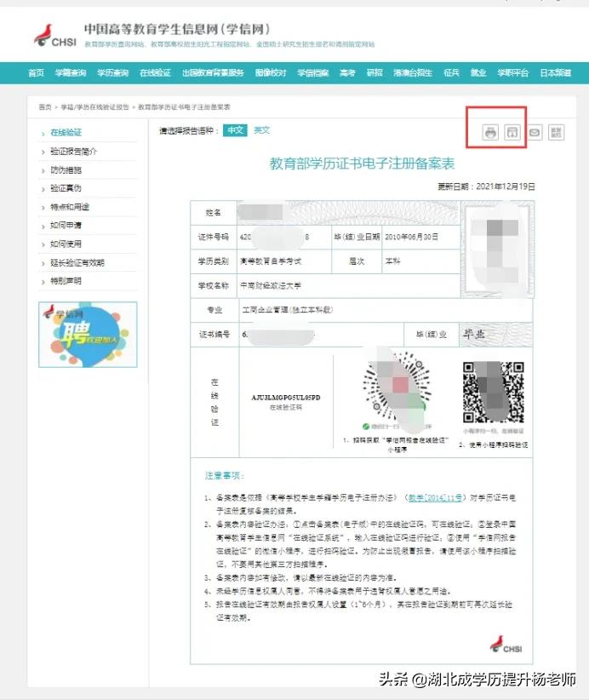Expand 延长验证有效期 in the sidebar

coord(77,262)
